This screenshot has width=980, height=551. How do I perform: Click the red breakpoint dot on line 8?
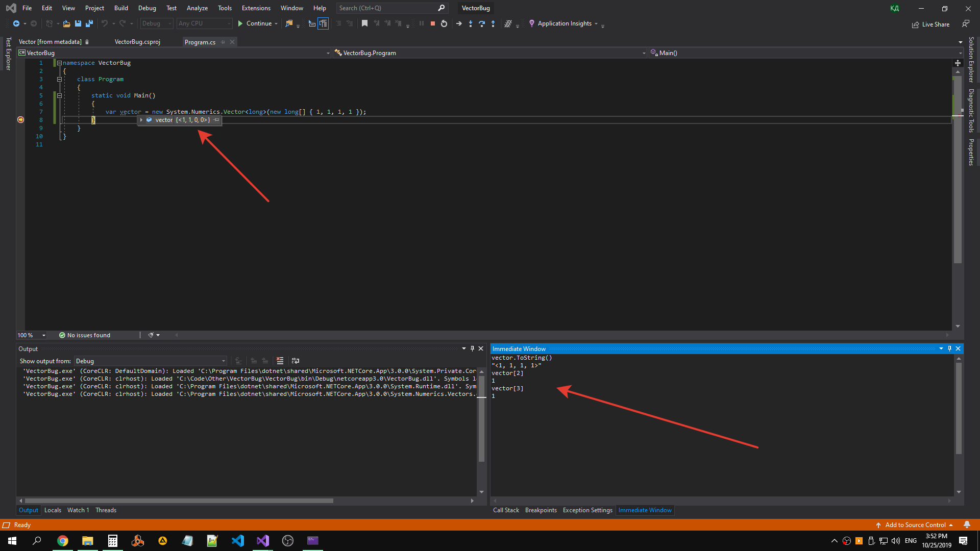pyautogui.click(x=20, y=119)
